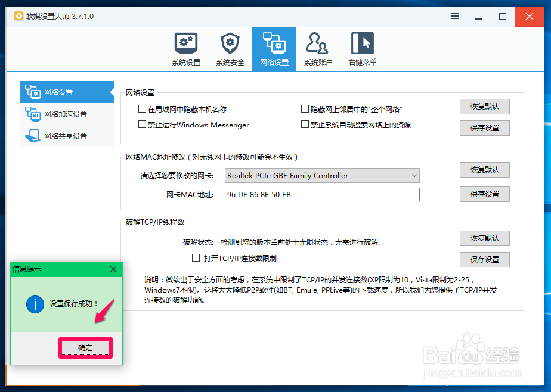The height and width of the screenshot is (392, 551).
Task: Open the network card selection dropdown
Action: tap(414, 175)
